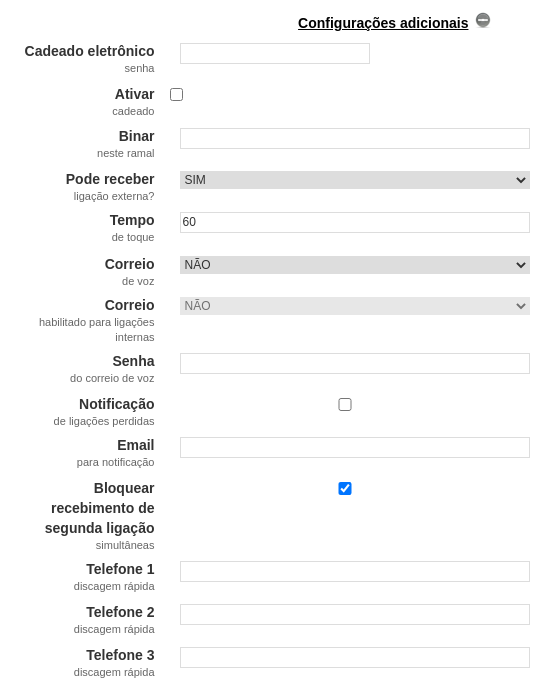Click the Tempo de toque field
Image resolution: width=559 pixels, height=687 pixels.
pos(355,223)
